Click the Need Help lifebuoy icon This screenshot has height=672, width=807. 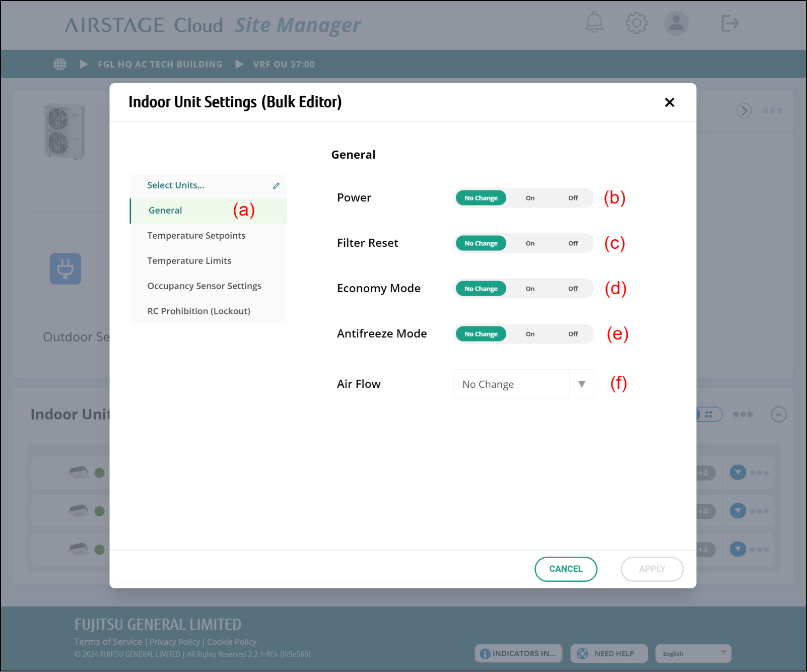(582, 653)
